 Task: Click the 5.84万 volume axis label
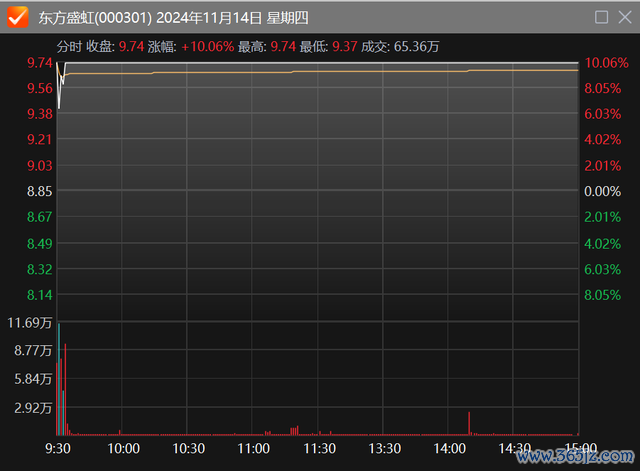33,379
